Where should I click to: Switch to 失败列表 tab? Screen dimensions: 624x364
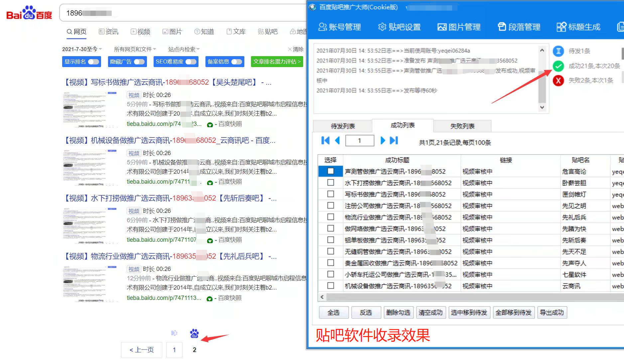(x=462, y=126)
